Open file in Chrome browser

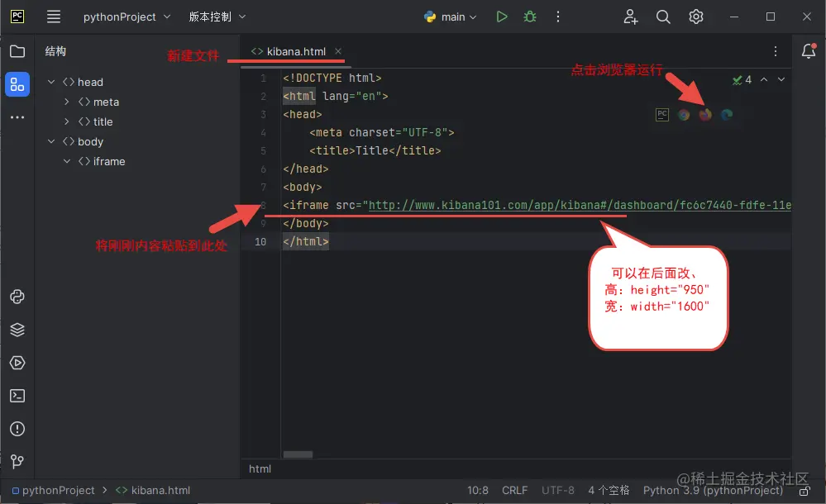684,114
